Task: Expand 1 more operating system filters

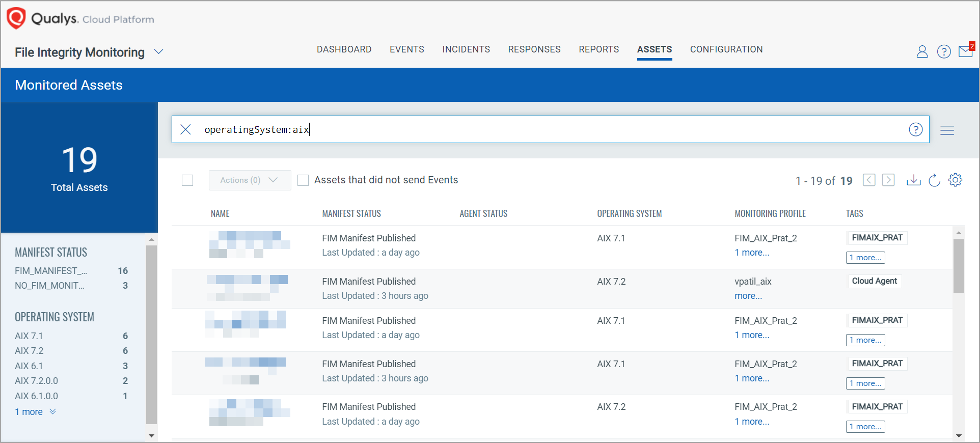Action: [35, 412]
